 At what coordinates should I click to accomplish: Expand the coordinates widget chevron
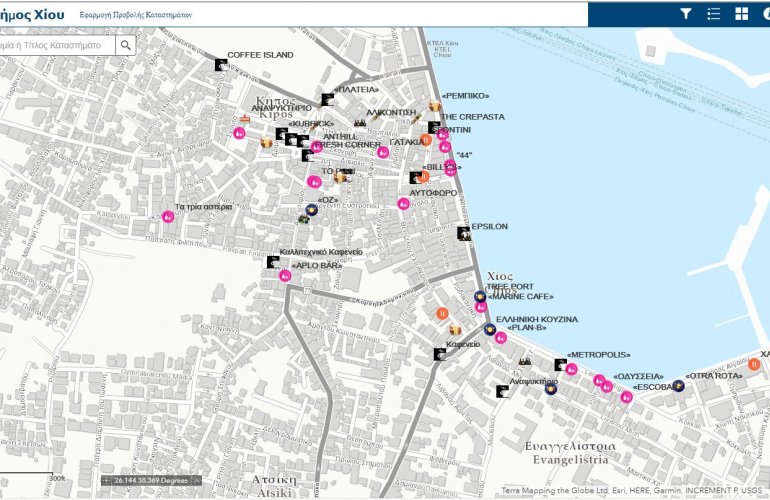[196, 480]
